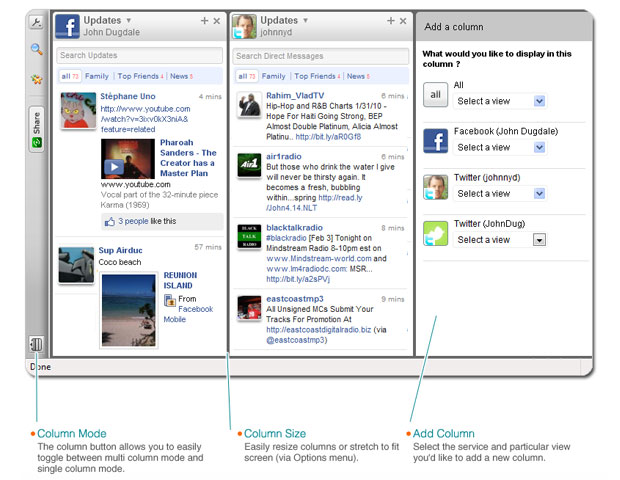This screenshot has width=620, height=480.
Task: Select Top Friends tab in johnnyd column
Action: (317, 76)
